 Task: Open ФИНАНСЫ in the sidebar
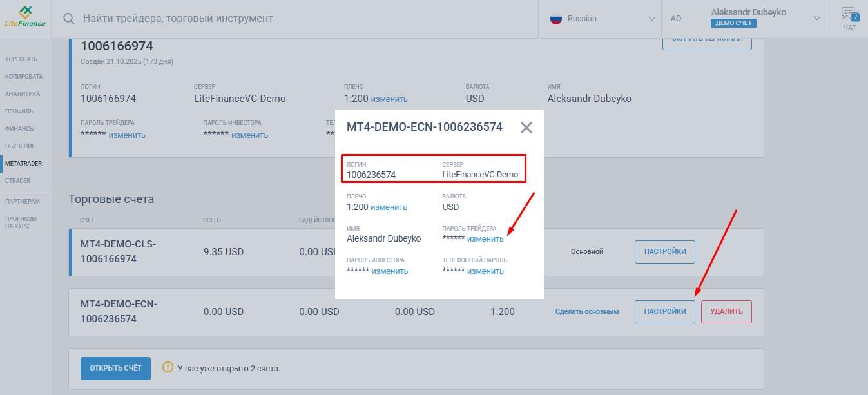[x=20, y=129]
